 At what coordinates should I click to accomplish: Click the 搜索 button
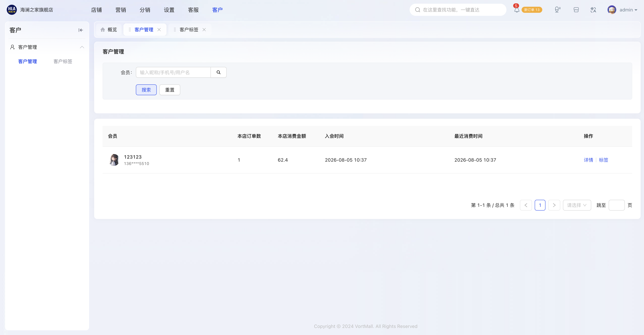pos(146,90)
